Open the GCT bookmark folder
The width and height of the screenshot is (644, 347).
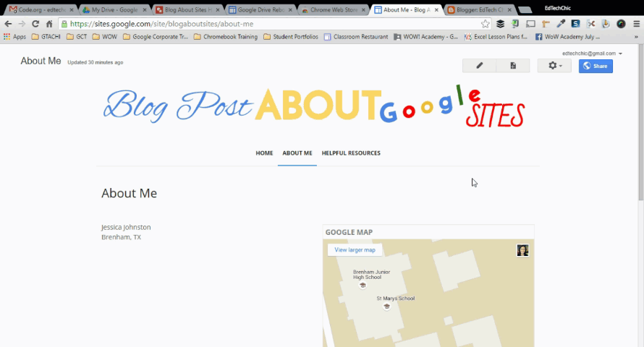click(77, 37)
